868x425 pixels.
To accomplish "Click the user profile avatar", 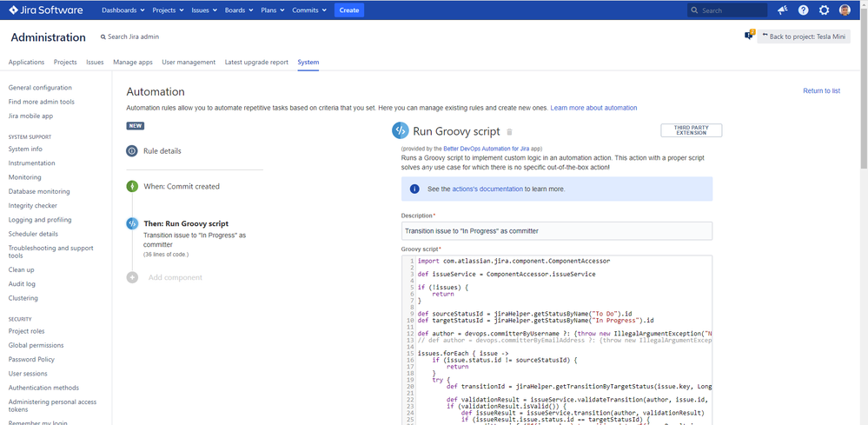I will point(845,10).
